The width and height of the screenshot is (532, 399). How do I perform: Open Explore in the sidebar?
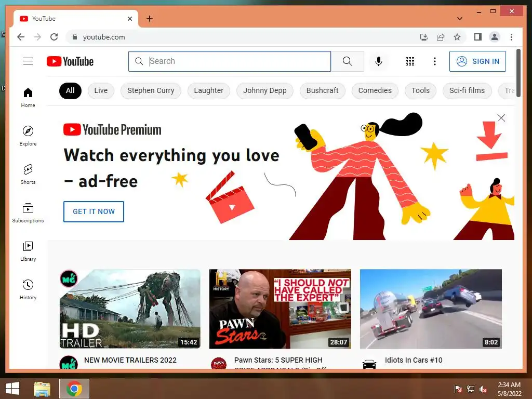click(x=28, y=136)
